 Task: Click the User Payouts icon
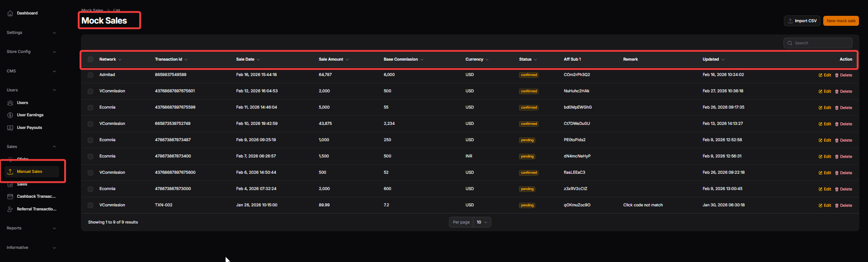10,128
